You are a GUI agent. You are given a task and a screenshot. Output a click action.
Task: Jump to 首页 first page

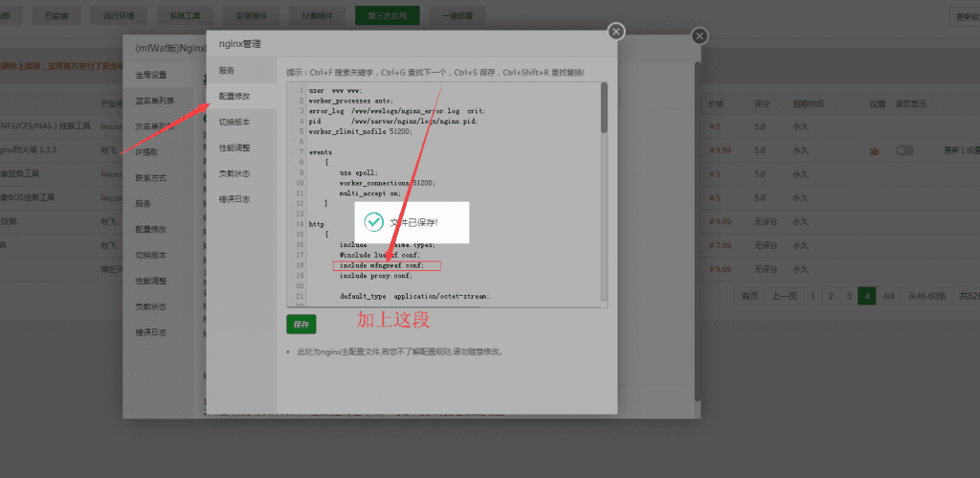[749, 296]
